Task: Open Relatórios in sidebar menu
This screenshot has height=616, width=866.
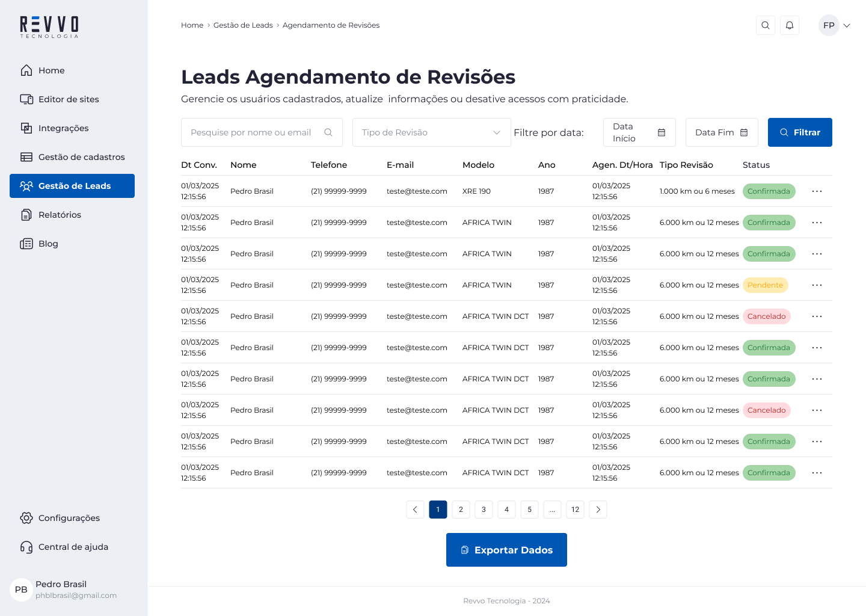Action: [x=60, y=215]
